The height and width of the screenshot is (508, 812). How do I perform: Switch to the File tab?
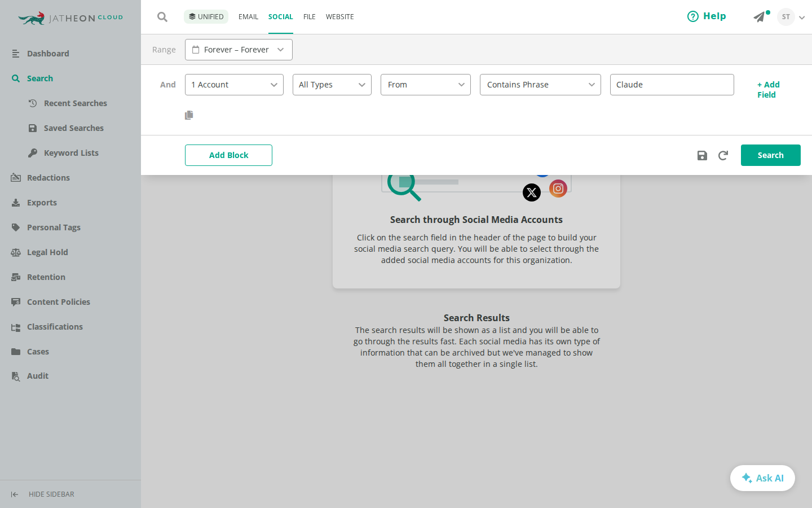tap(309, 17)
